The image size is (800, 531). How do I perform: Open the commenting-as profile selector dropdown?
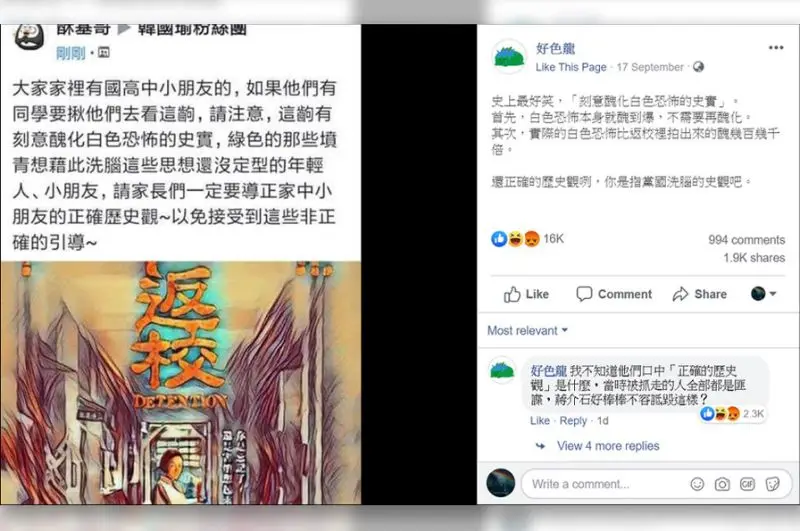(x=763, y=294)
